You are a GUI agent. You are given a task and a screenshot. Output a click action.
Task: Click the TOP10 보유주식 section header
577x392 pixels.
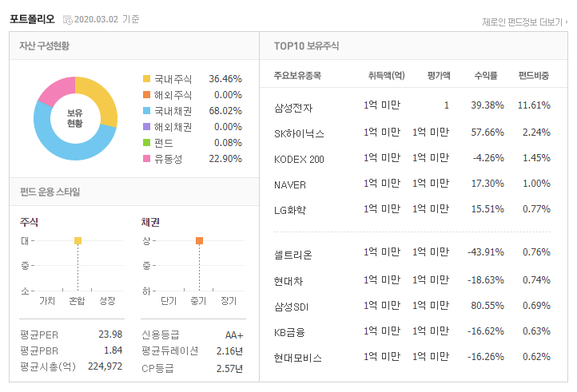click(x=306, y=46)
